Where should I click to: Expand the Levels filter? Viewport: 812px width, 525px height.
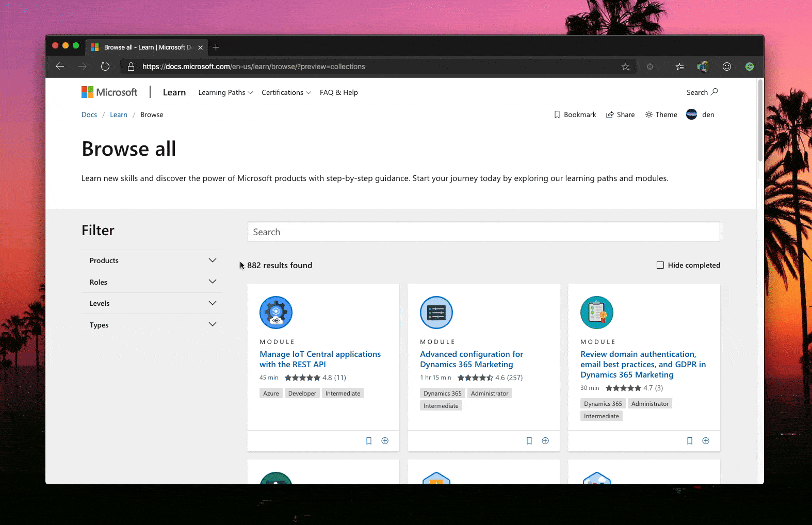(152, 303)
